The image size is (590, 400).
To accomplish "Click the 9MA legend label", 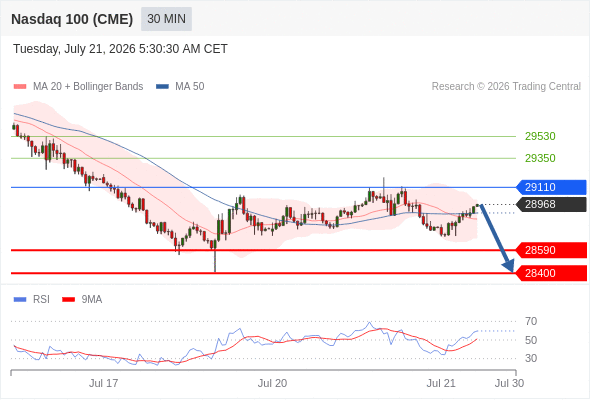I will coord(92,300).
